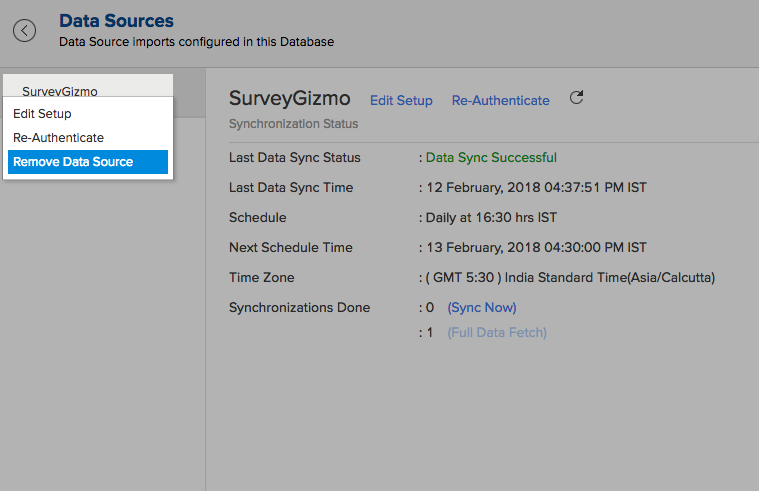Click the refresh icon next to Re-Authenticate
The height and width of the screenshot is (491, 759).
[x=576, y=97]
